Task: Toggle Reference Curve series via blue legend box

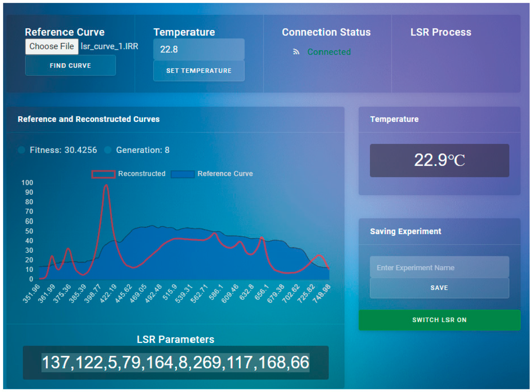Action: tap(182, 174)
